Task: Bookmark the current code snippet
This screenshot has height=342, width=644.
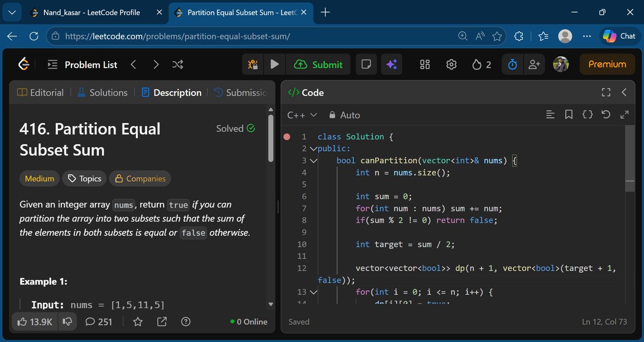Action: pos(569,114)
